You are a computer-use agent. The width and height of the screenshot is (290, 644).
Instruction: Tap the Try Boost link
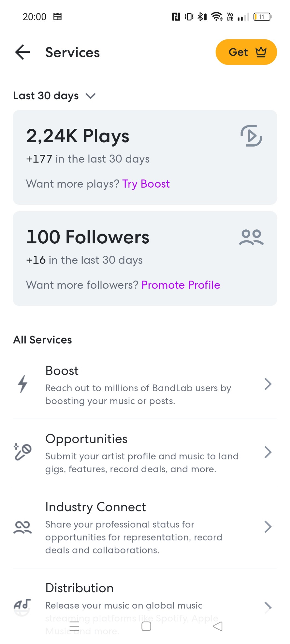pyautogui.click(x=146, y=184)
